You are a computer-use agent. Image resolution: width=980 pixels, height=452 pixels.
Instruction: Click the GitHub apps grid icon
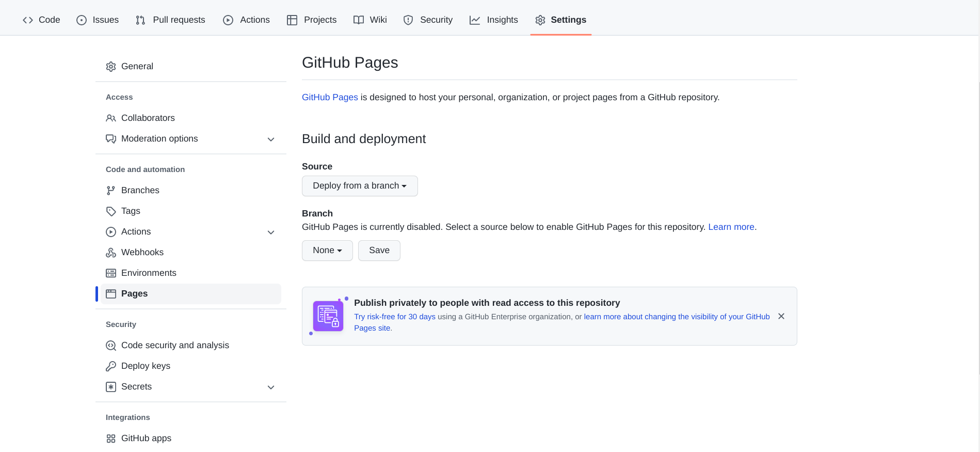click(111, 439)
